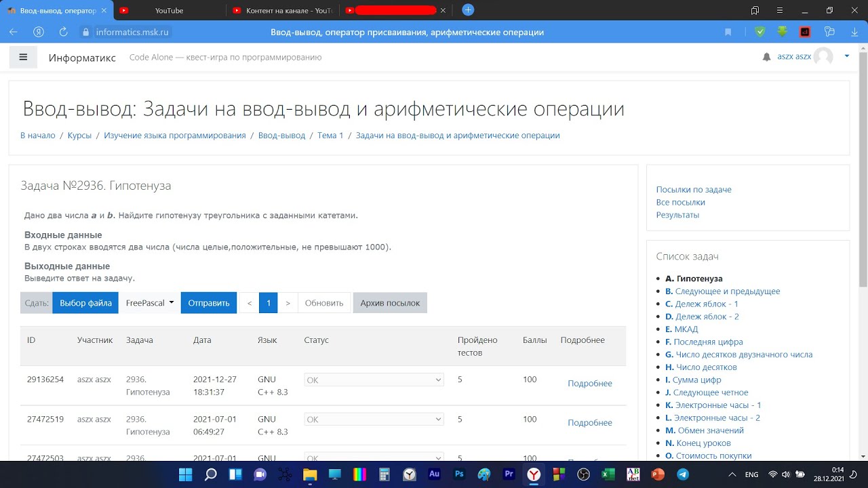Switch the ENG input language indicator
This screenshot has width=868, height=488.
[751, 474]
